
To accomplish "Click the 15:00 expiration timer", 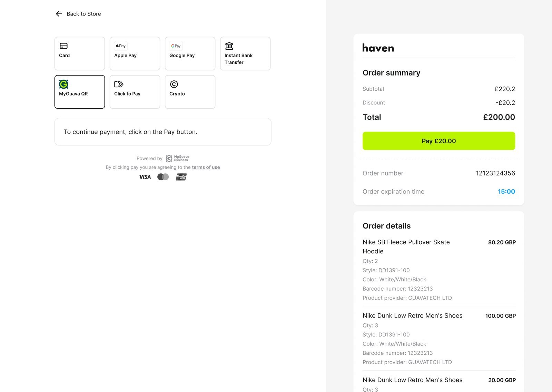I will [506, 192].
